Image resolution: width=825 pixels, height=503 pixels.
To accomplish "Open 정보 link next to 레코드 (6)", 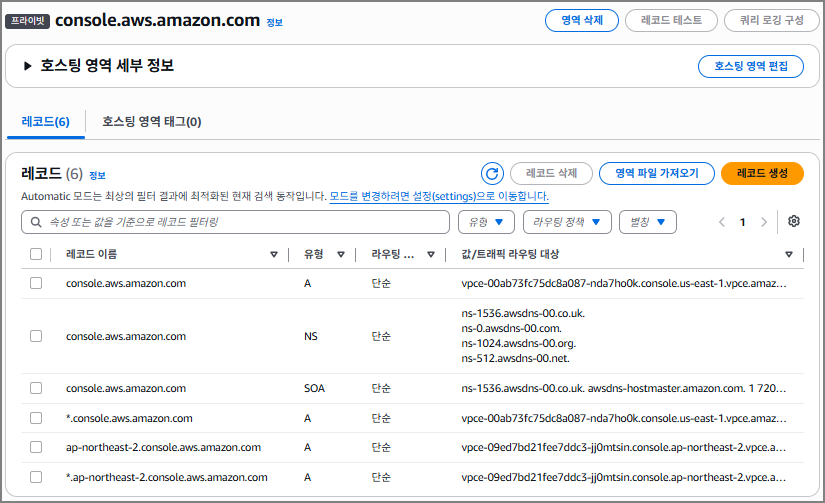I will (x=97, y=175).
